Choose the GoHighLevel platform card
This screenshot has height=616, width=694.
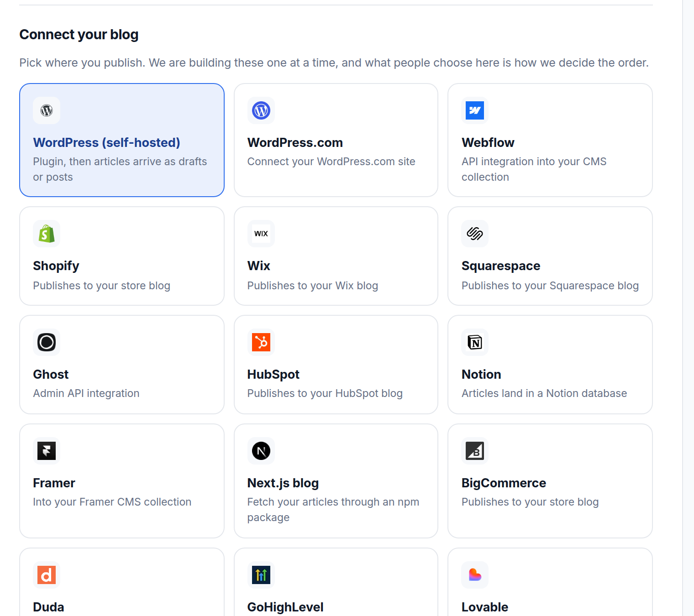click(x=336, y=582)
